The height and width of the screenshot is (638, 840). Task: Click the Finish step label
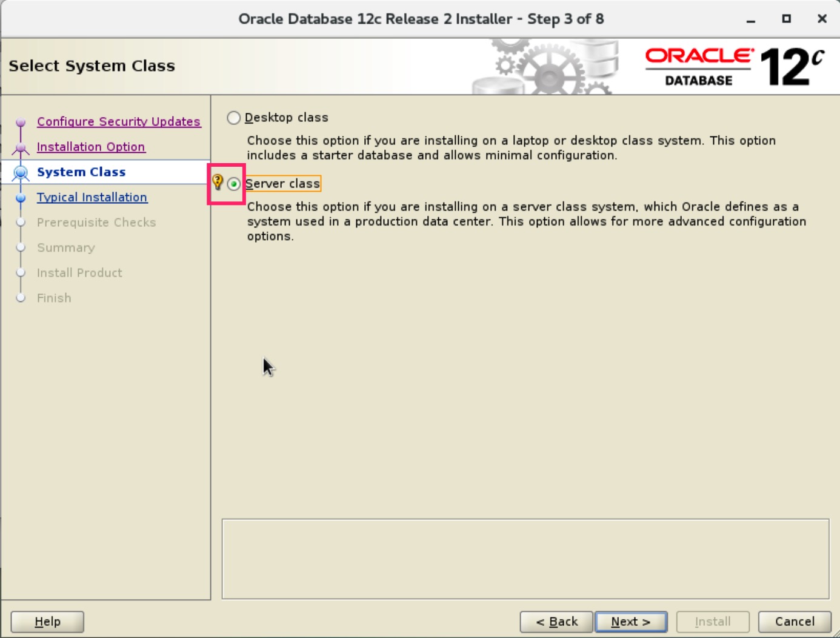coord(54,298)
